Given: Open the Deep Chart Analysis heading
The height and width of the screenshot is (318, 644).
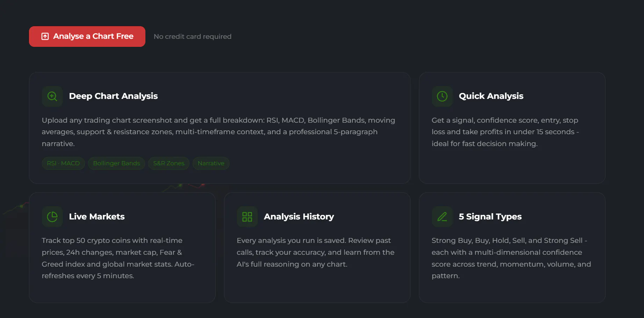Looking at the screenshot, I should click(x=113, y=96).
